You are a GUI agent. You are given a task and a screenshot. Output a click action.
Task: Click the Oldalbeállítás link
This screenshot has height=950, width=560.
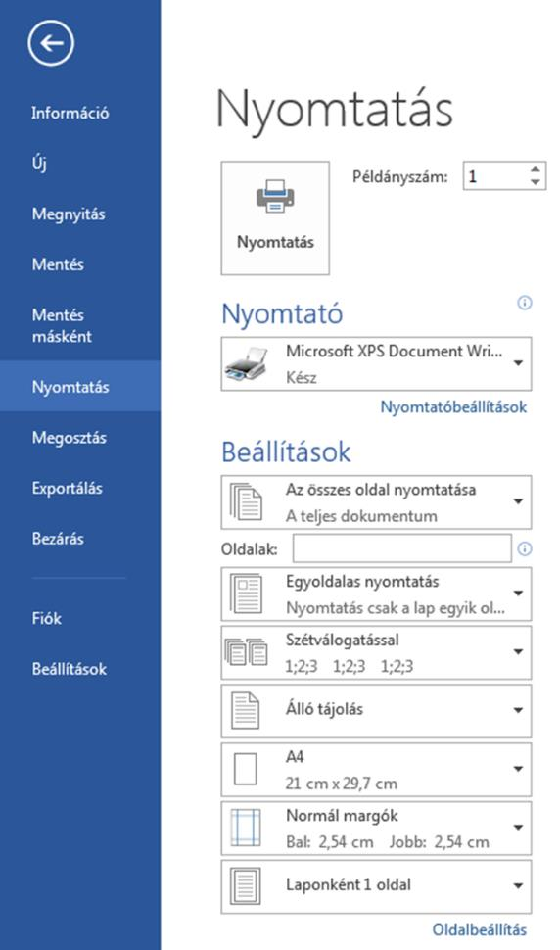click(x=480, y=930)
